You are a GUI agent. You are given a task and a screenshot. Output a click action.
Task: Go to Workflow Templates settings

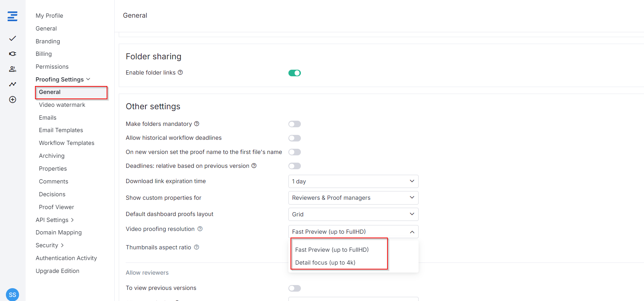pos(66,143)
